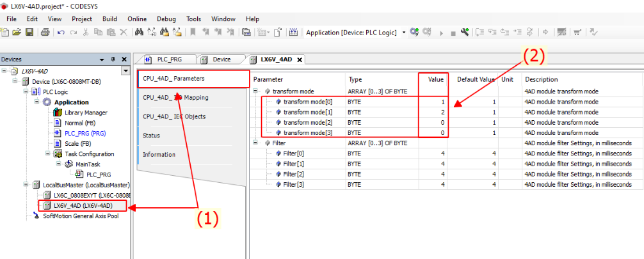
Task: Collapse the Task Configuration tree node
Action: tap(49, 153)
